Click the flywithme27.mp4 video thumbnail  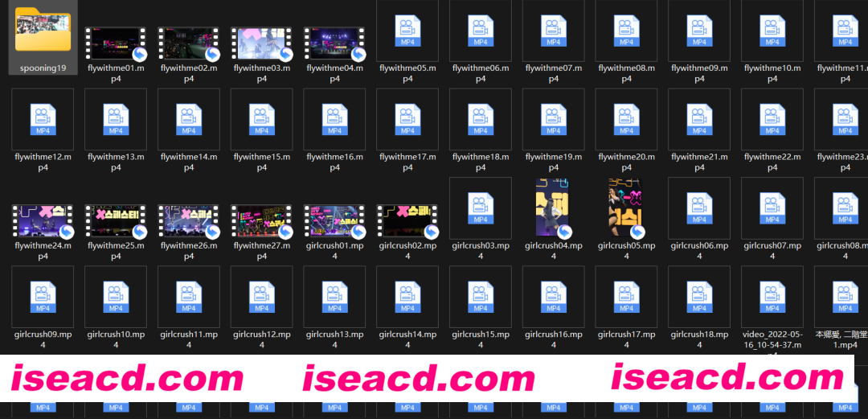click(262, 220)
